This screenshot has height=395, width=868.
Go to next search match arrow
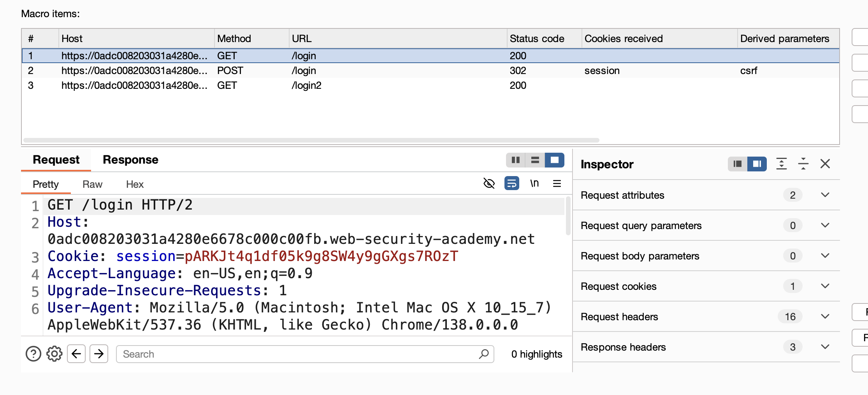[x=99, y=354]
